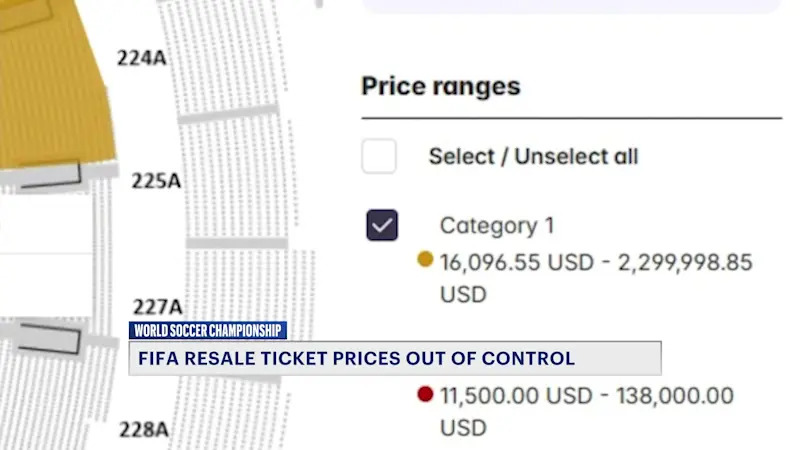Click the "World Soccer Championship" banner tag

coord(208,330)
